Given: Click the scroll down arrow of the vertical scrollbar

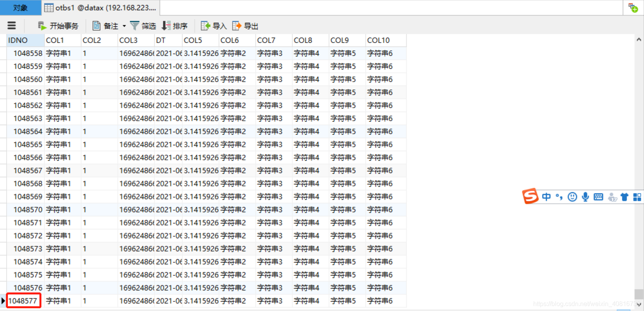Looking at the screenshot, I should (639, 305).
